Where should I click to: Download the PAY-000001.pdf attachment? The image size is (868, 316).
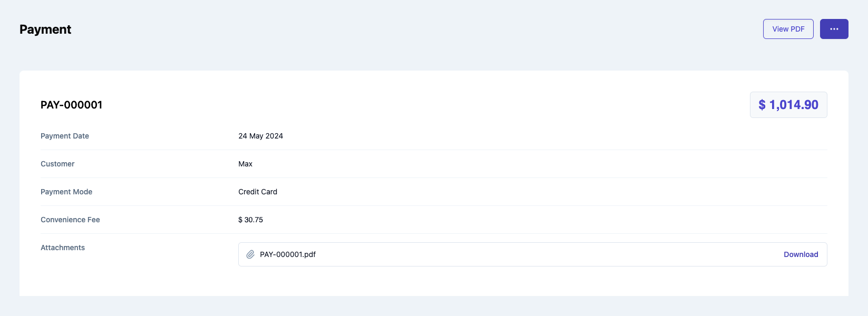(x=801, y=254)
